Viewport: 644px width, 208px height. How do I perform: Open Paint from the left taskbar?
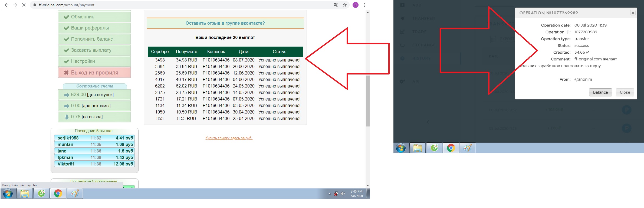pos(75,194)
